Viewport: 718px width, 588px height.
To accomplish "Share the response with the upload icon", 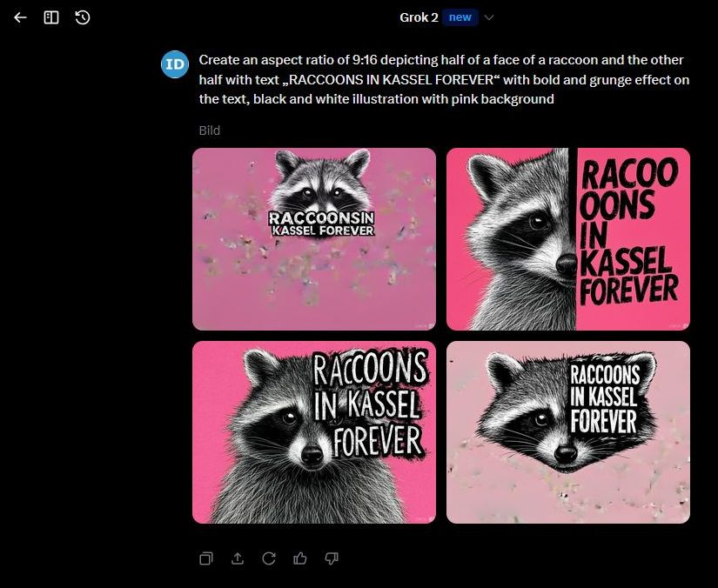I will [x=238, y=558].
